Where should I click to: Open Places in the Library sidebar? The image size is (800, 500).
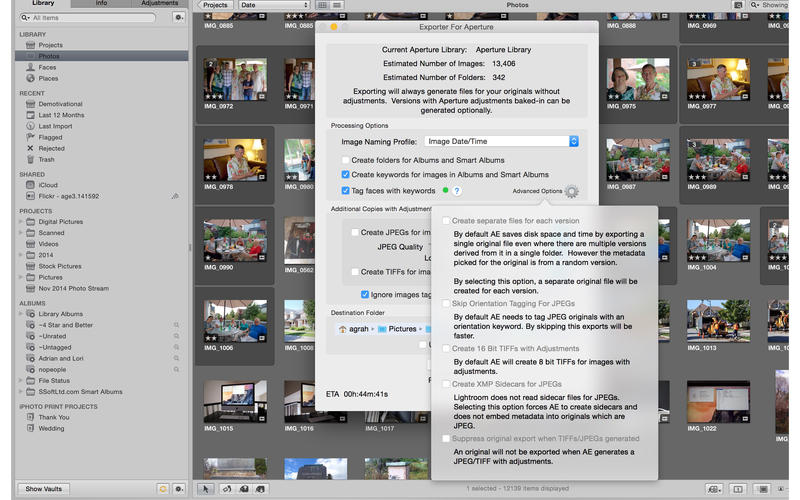point(48,79)
